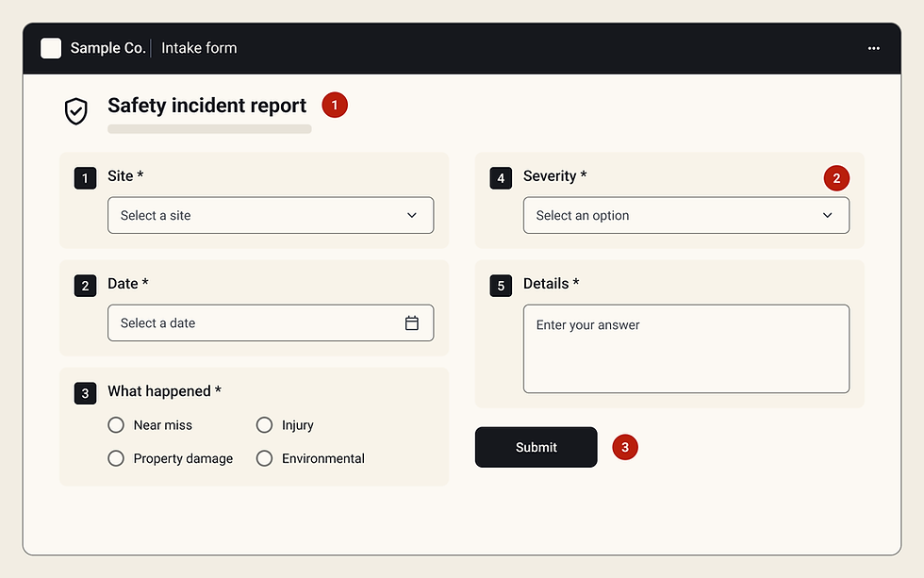
Task: Click the What happened question label
Action: pos(164,391)
